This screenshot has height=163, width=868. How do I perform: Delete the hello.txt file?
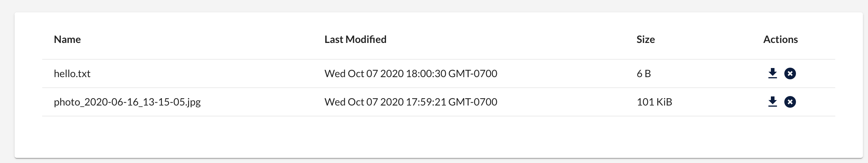[x=790, y=73]
